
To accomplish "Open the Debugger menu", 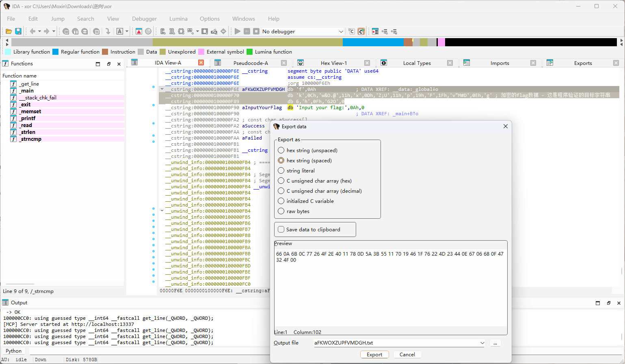I will tap(144, 19).
